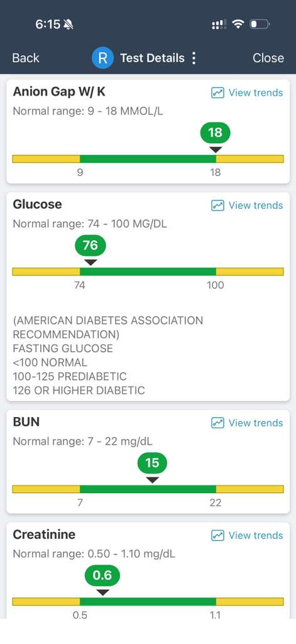Close the Test Details view
Image resolution: width=296 pixels, height=644 pixels.
click(x=268, y=58)
